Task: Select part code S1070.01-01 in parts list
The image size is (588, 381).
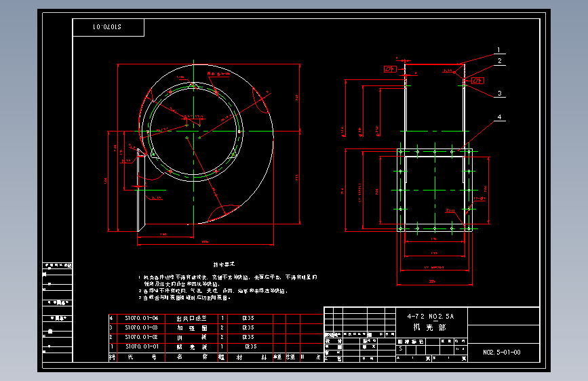Action: point(142,346)
